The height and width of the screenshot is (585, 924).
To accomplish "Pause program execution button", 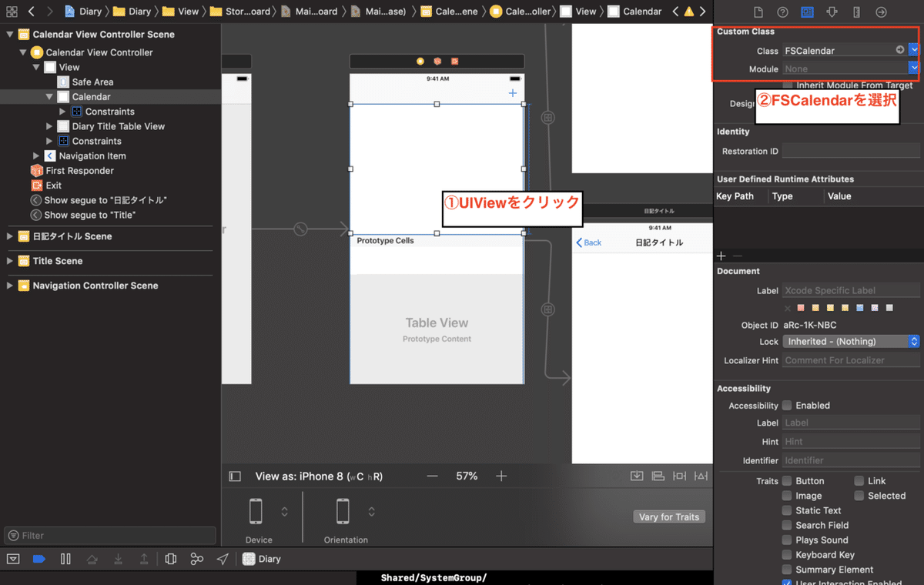I will [x=65, y=559].
